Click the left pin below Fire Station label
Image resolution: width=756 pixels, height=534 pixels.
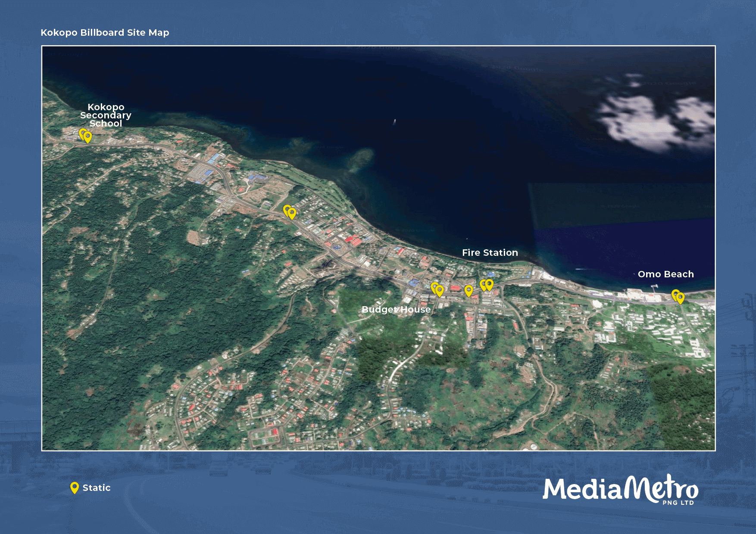(x=483, y=284)
